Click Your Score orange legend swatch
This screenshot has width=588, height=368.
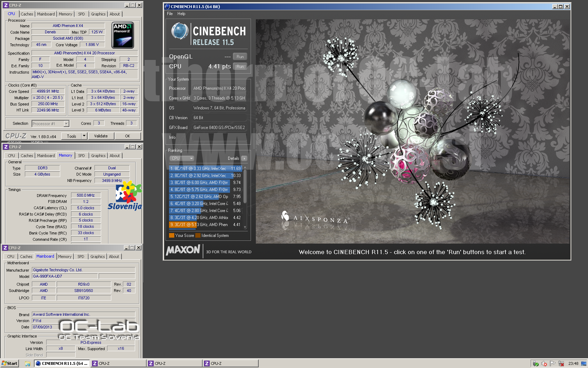171,236
